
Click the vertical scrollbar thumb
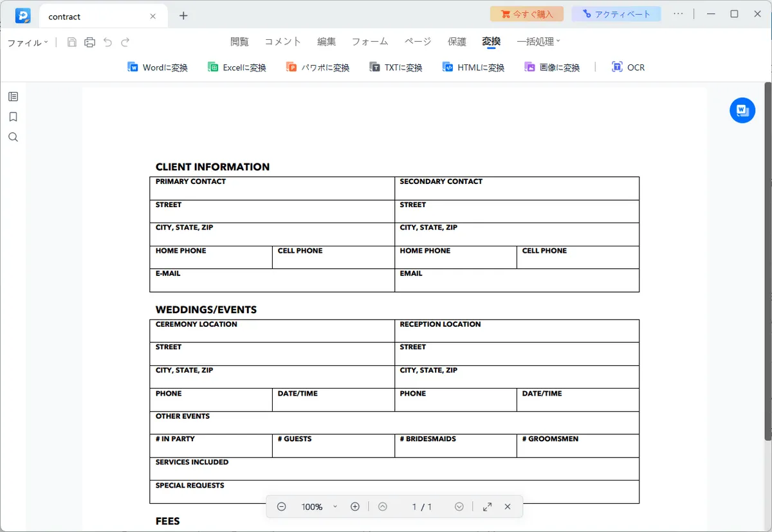coord(767,262)
